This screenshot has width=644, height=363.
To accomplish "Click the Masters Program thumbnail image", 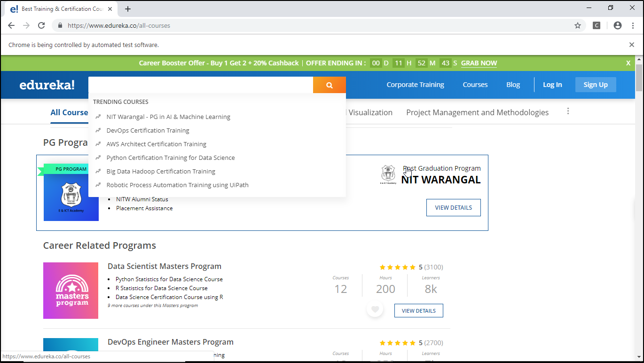I will (71, 290).
